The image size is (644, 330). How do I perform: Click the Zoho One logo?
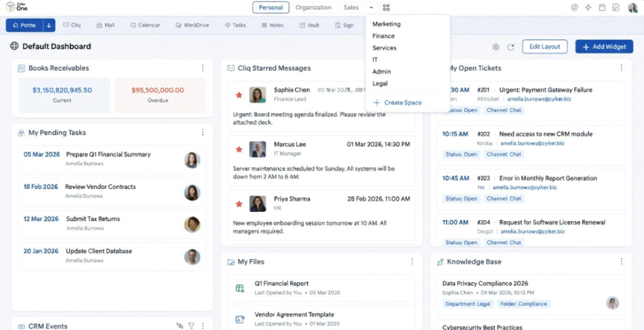17,6
